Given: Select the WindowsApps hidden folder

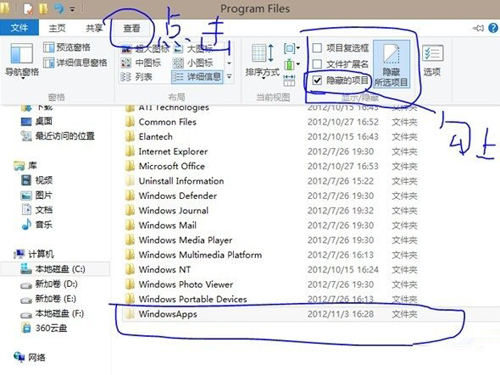Looking at the screenshot, I should pyautogui.click(x=168, y=314).
